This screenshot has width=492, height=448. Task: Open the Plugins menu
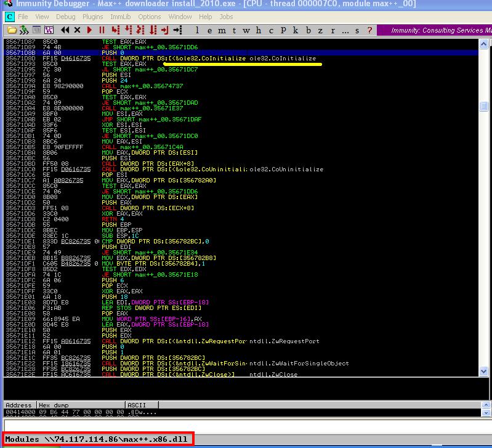[x=92, y=17]
